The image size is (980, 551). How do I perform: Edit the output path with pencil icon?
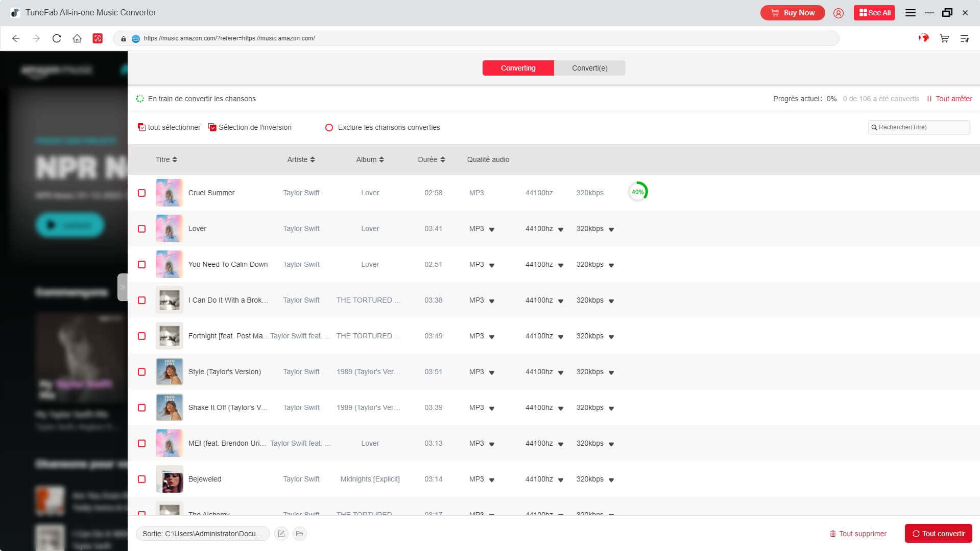tap(281, 534)
